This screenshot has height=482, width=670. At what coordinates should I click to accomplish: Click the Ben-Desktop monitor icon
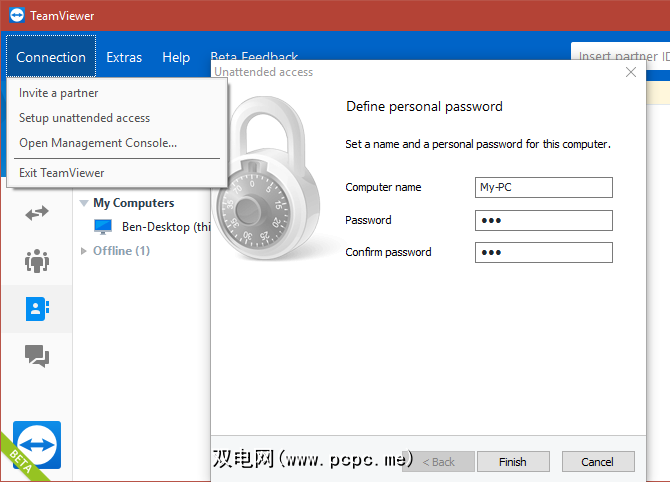[104, 227]
